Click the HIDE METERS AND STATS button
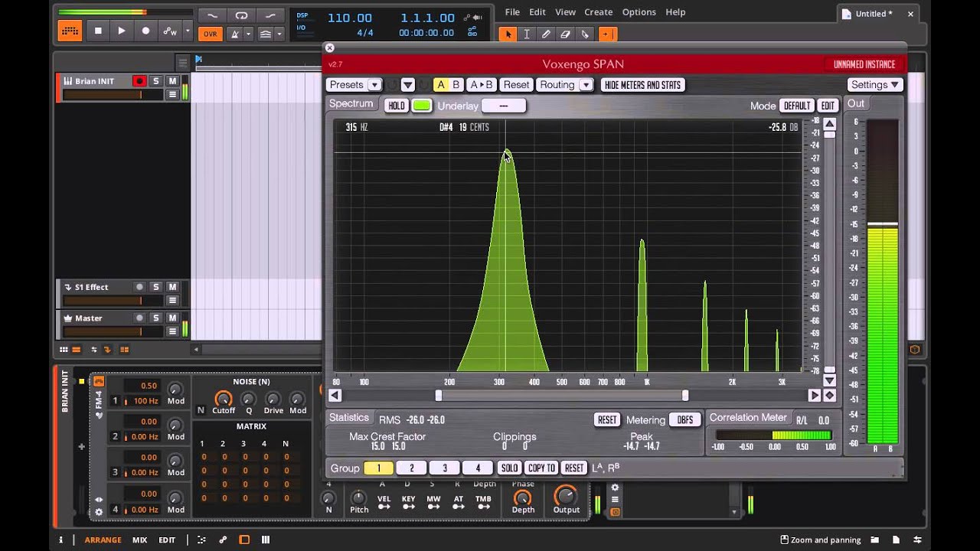Viewport: 980px width, 551px height. pos(642,85)
